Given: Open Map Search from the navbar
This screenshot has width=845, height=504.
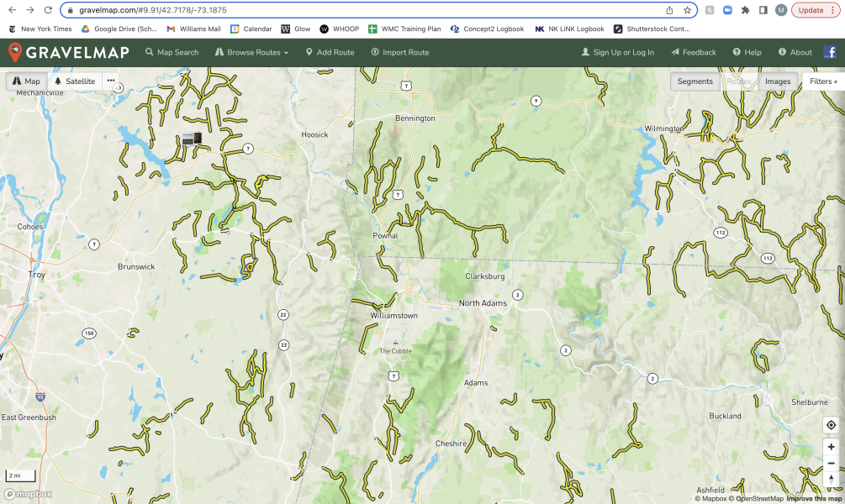Looking at the screenshot, I should (172, 51).
